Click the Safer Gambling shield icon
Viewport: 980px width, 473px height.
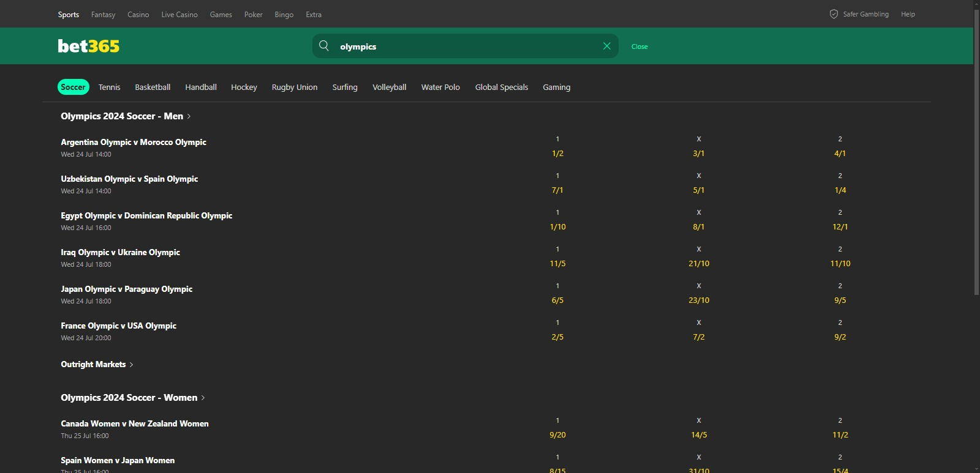tap(834, 14)
